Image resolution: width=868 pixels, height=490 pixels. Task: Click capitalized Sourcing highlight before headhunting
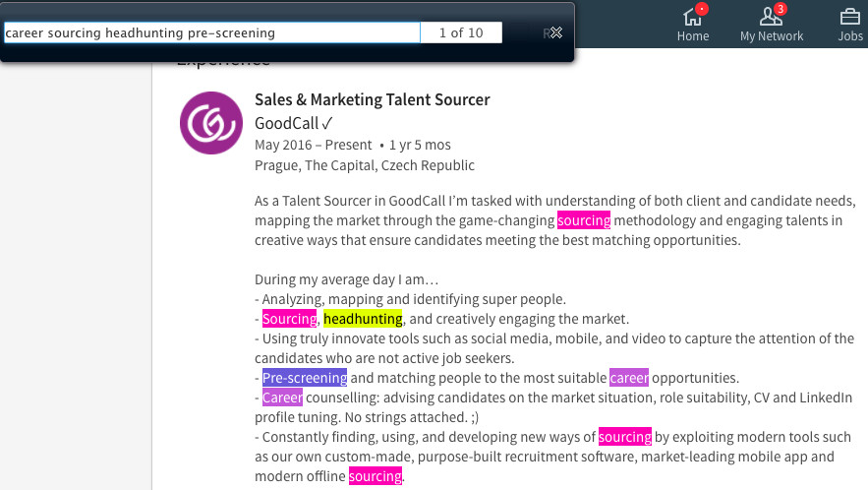point(290,319)
